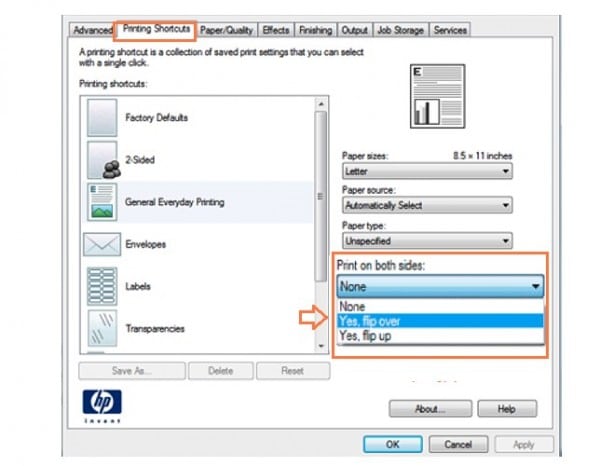
Task: Select the Yes, flip up option
Action: (440, 336)
